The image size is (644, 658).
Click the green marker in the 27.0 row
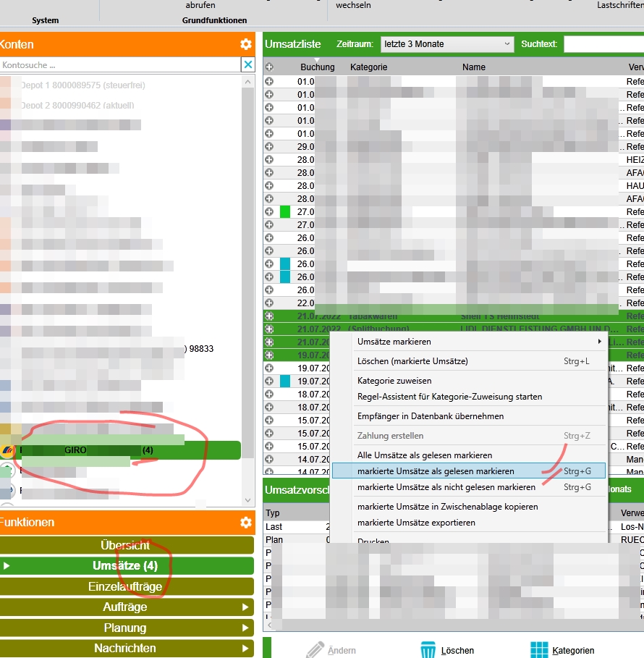285,212
